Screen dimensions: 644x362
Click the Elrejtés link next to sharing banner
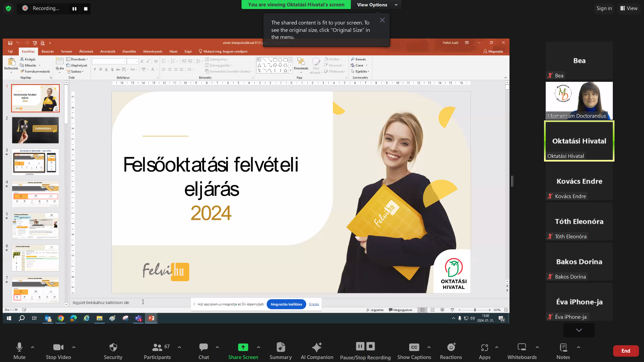pos(314,304)
